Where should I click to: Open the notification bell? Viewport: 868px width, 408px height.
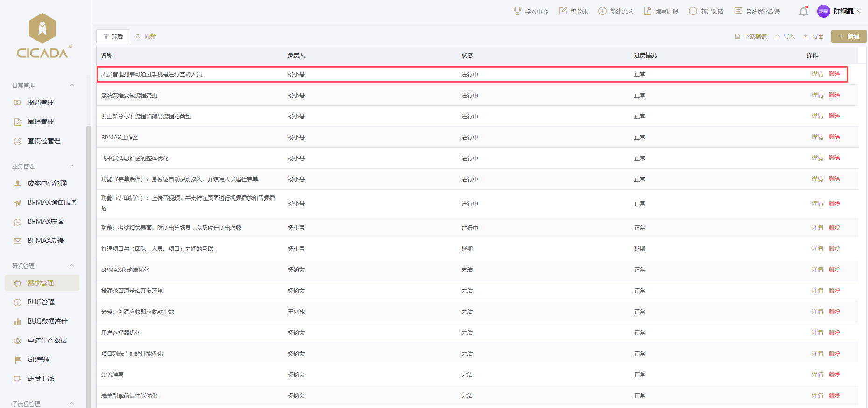[803, 11]
